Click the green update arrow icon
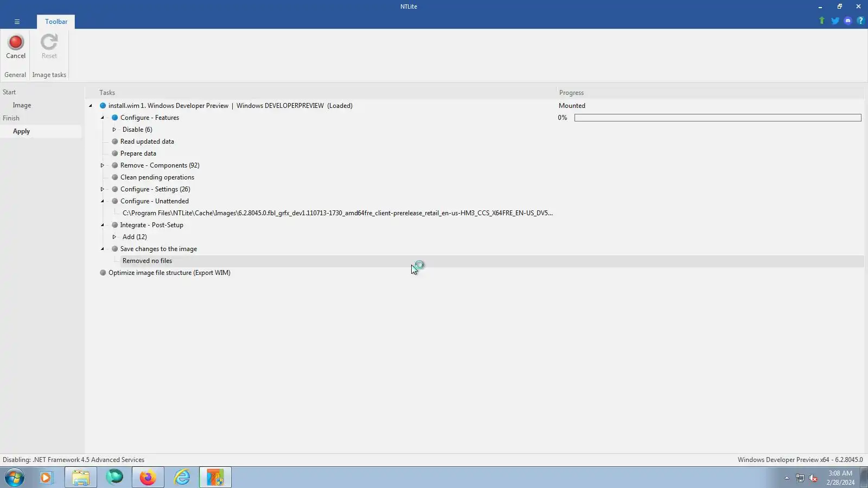The width and height of the screenshot is (868, 488). pos(822,21)
